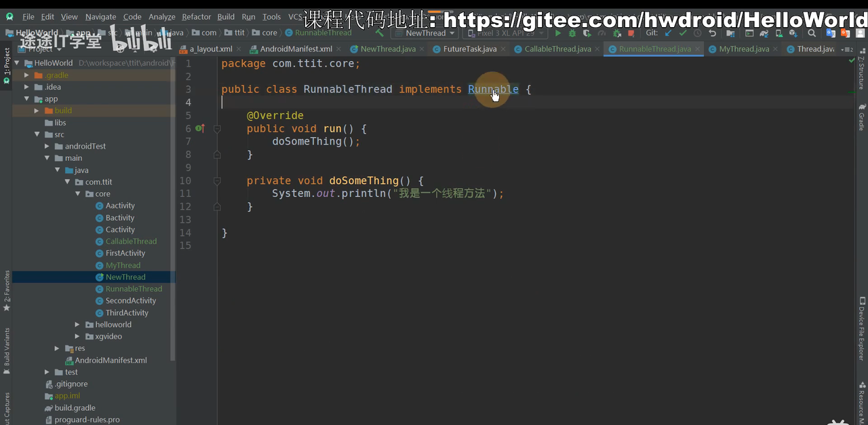Expand the .gradle folder
868x425 pixels.
[27, 75]
